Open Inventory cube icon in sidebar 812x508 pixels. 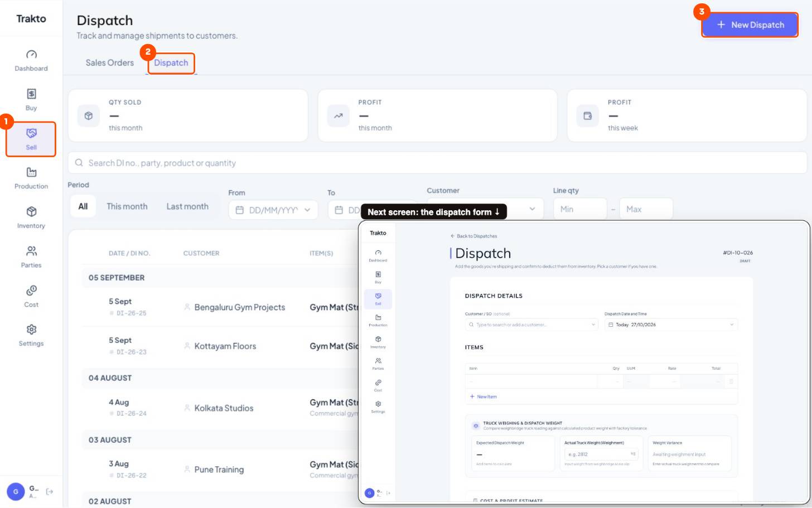click(31, 211)
